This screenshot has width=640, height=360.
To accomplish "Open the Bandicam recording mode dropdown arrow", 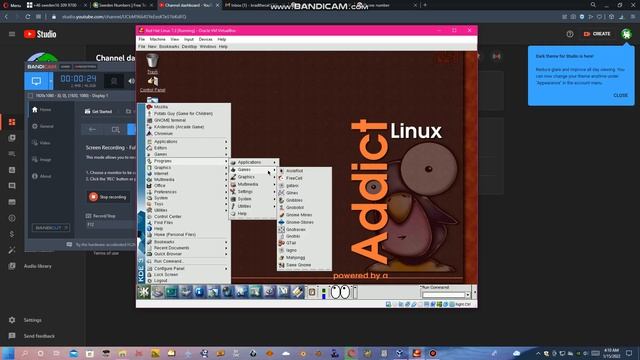I will pyautogui.click(x=51, y=81).
